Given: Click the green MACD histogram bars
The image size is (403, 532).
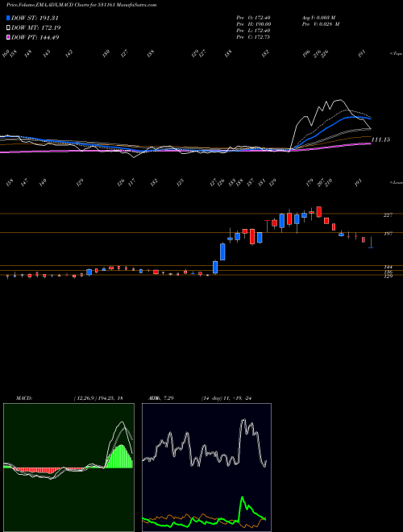Looking at the screenshot, I should coord(119,458).
